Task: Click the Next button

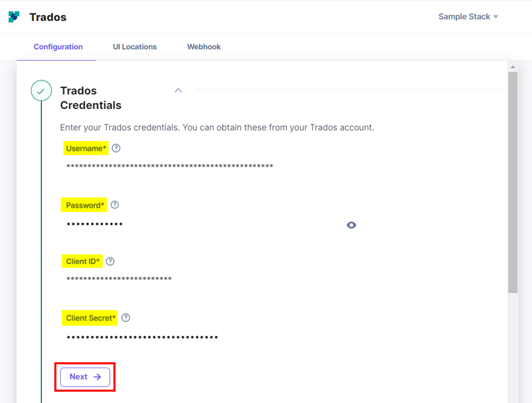Action: (x=85, y=377)
